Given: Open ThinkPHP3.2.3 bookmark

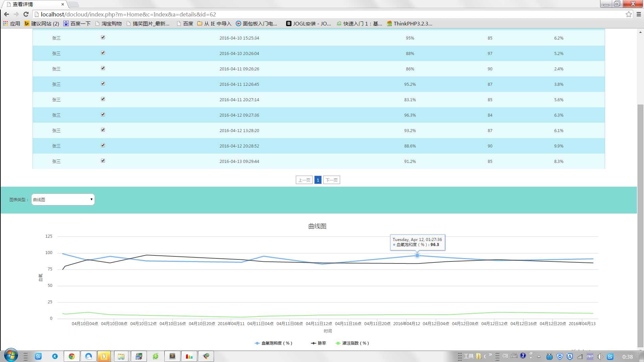Looking at the screenshot, I should pyautogui.click(x=410, y=23).
